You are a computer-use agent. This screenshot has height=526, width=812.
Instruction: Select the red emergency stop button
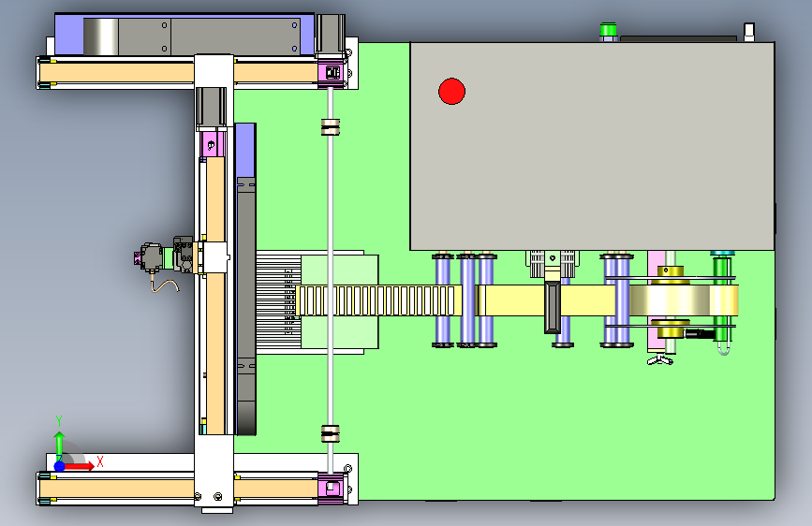[451, 92]
